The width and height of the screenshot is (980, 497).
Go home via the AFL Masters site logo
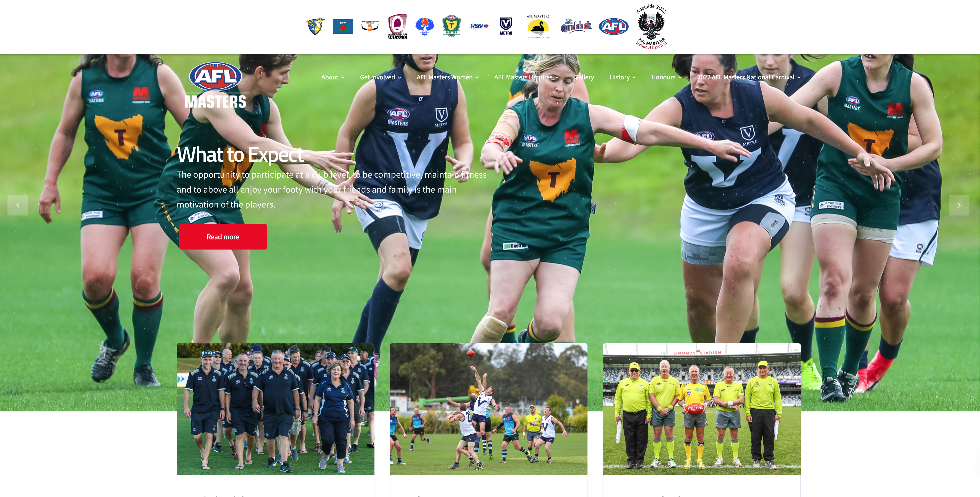click(215, 85)
